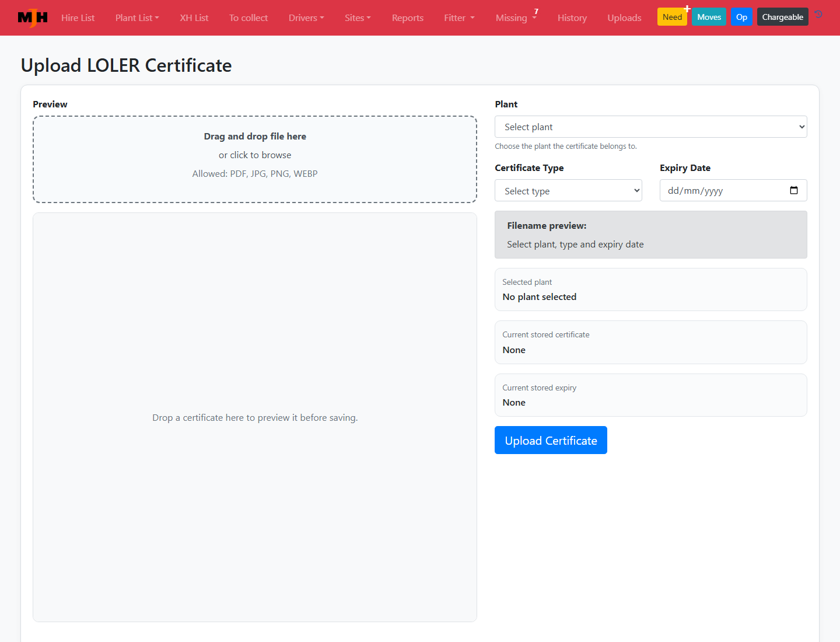Expand the Plant List menu

(137, 18)
